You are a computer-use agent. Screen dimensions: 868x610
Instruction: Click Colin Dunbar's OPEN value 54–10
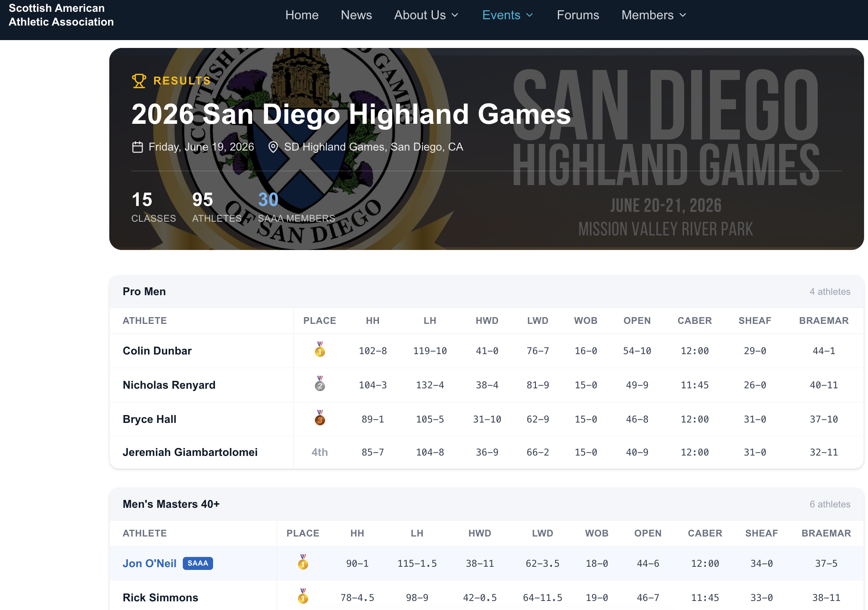[x=637, y=351]
